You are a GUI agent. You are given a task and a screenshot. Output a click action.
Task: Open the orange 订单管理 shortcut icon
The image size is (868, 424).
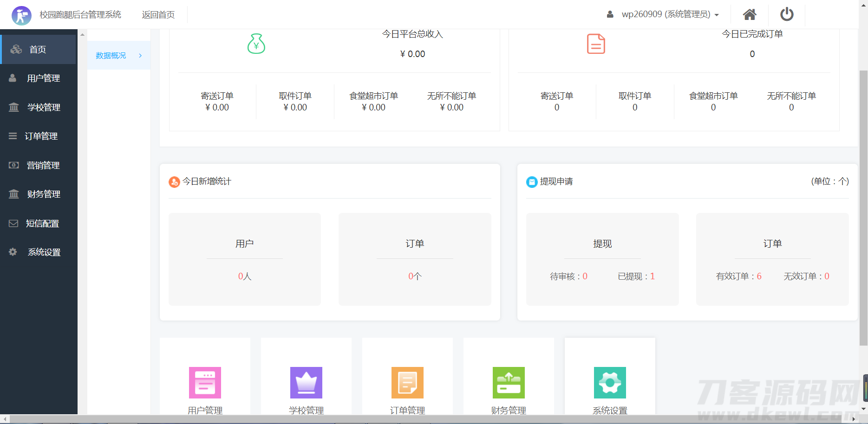coord(407,383)
